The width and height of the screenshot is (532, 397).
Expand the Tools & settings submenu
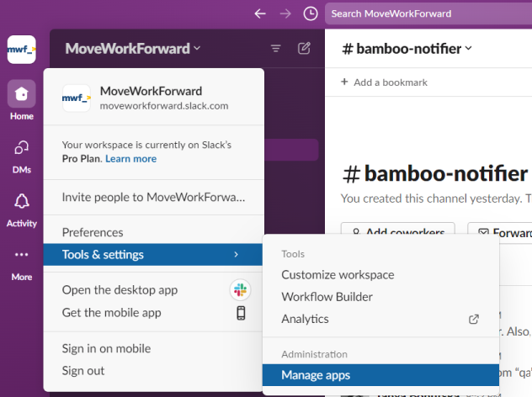point(153,254)
